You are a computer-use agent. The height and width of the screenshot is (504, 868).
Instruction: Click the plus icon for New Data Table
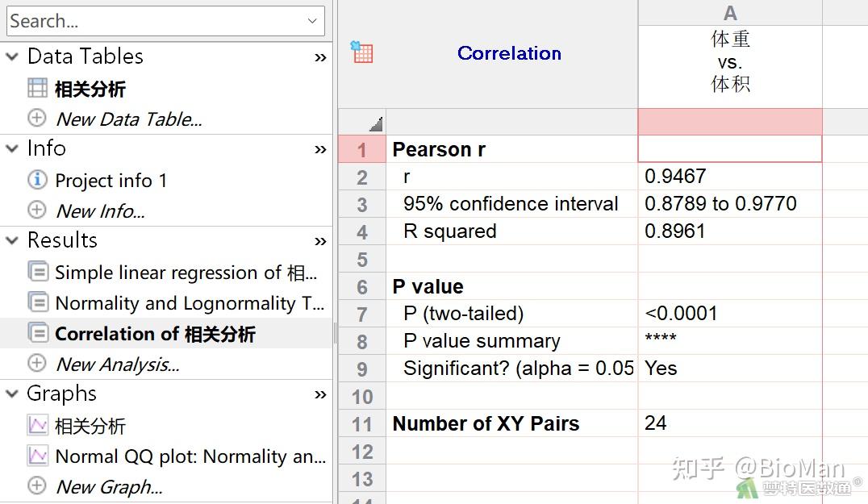click(x=37, y=119)
